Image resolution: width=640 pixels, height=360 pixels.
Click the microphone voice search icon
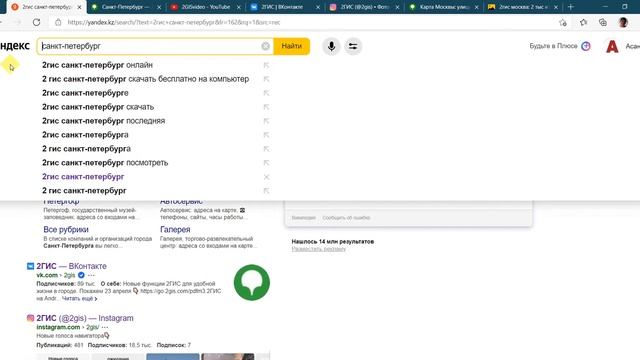coord(331,46)
